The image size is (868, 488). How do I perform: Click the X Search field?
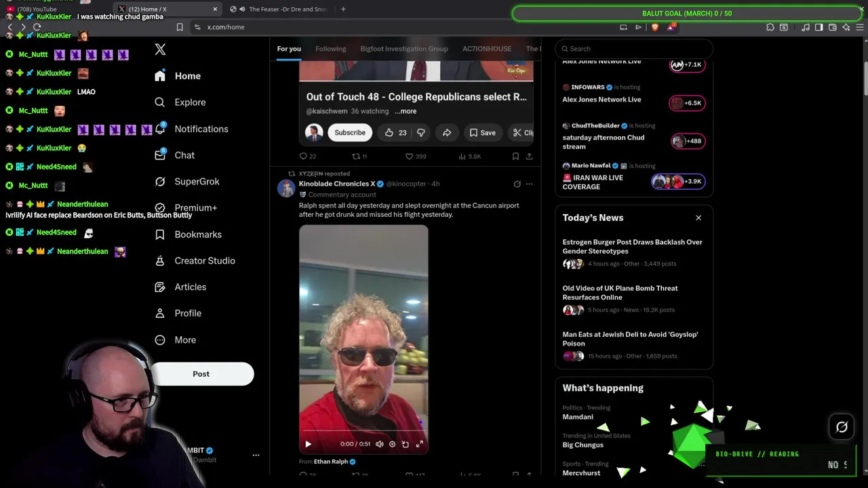tap(634, 49)
